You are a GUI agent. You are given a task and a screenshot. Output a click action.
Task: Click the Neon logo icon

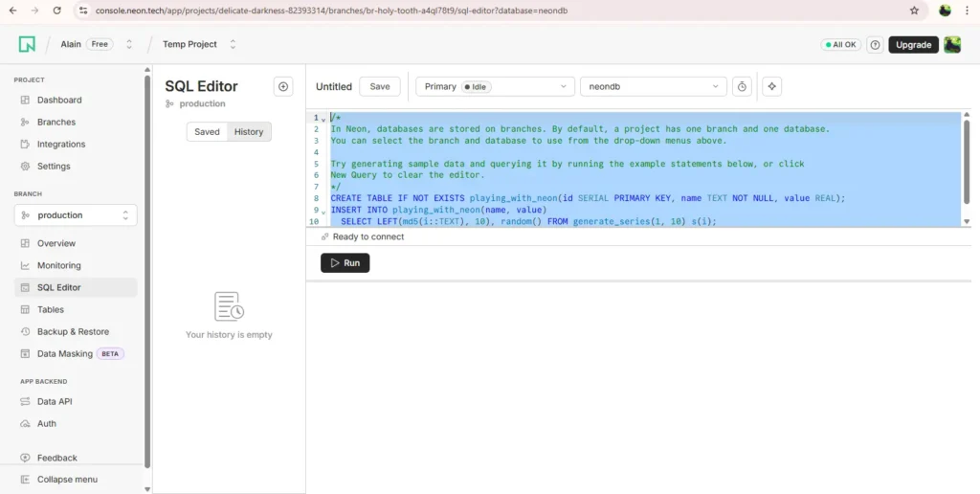[x=27, y=44]
